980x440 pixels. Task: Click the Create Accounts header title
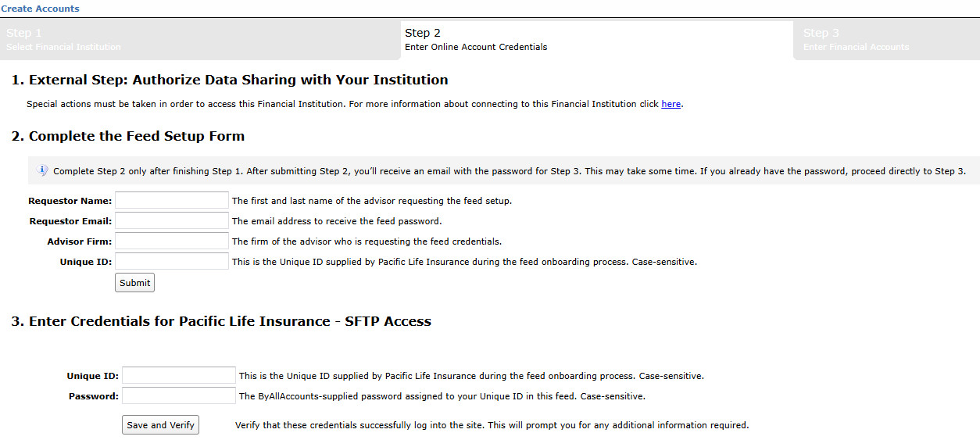pyautogui.click(x=40, y=9)
